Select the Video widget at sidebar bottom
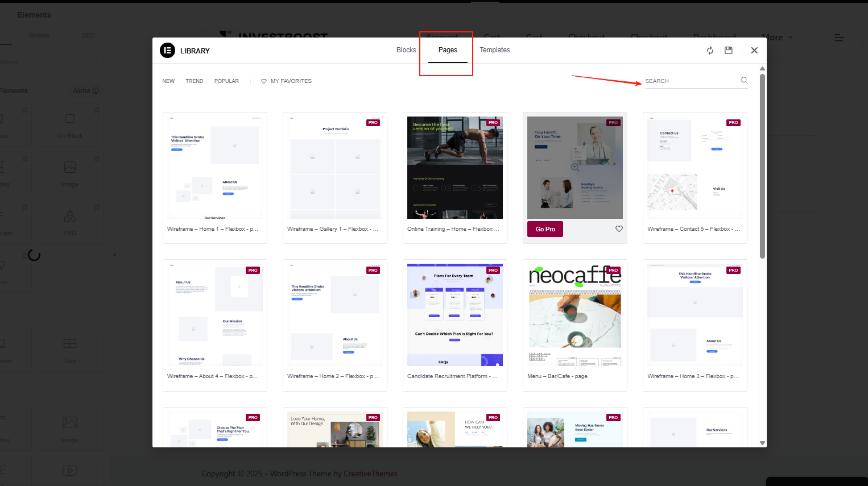Image resolution: width=868 pixels, height=486 pixels. [x=70, y=471]
